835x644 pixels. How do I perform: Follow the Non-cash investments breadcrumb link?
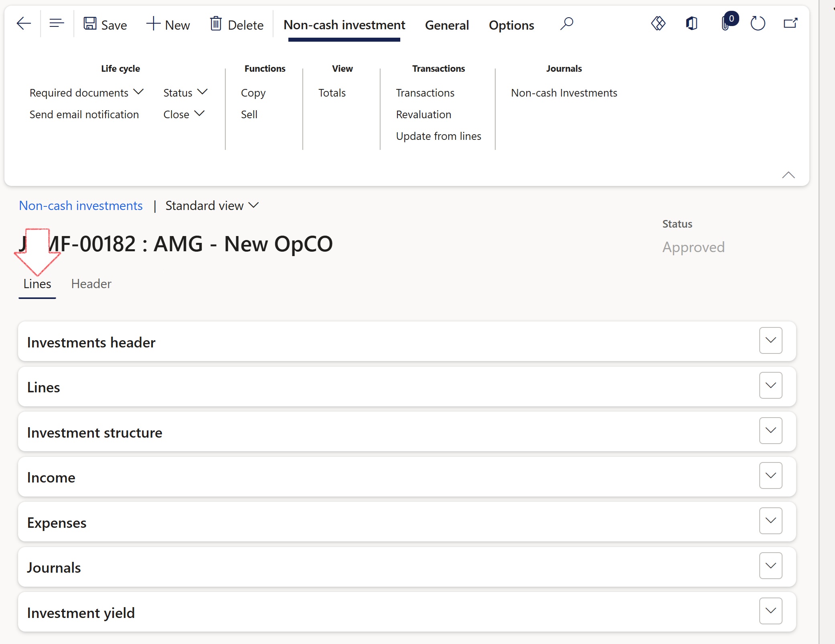[81, 206]
